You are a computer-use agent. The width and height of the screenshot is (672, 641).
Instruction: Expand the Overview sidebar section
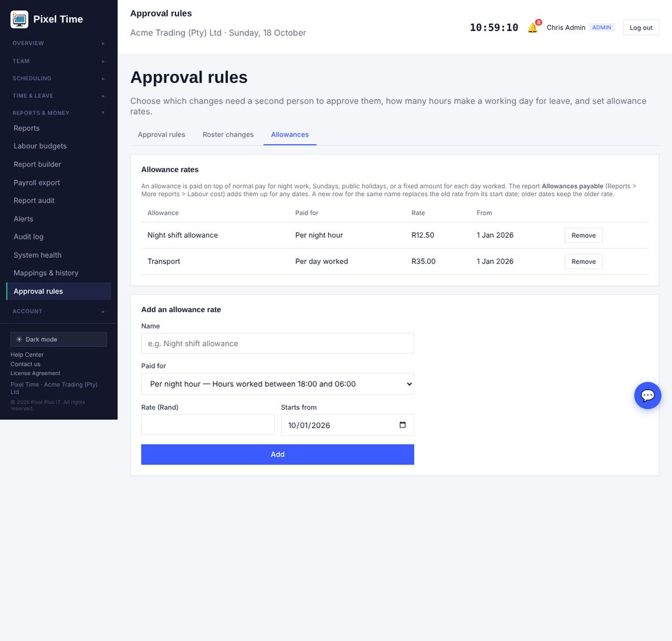(x=59, y=43)
